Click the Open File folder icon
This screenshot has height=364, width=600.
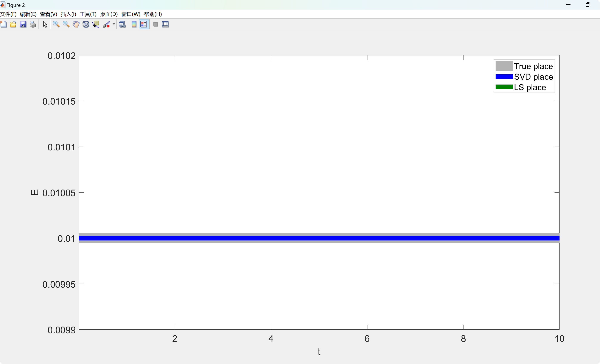[13, 24]
